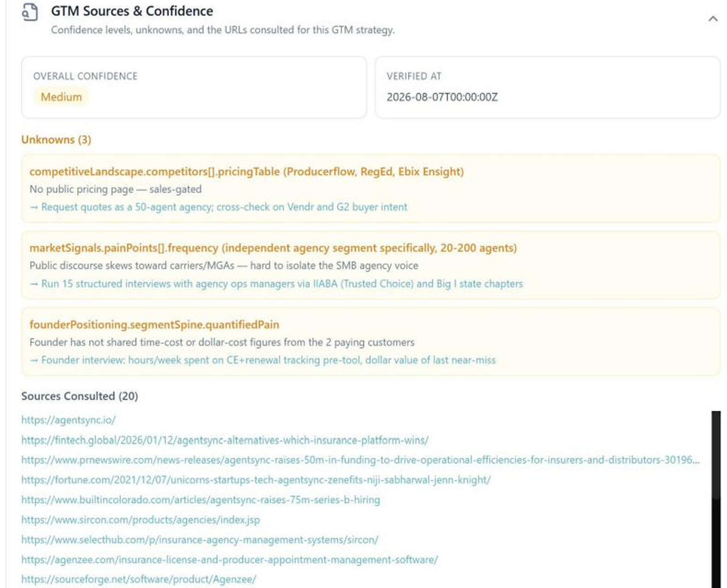The height and width of the screenshot is (588, 727).
Task: Click the VERIFIED AT label
Action: [414, 76]
